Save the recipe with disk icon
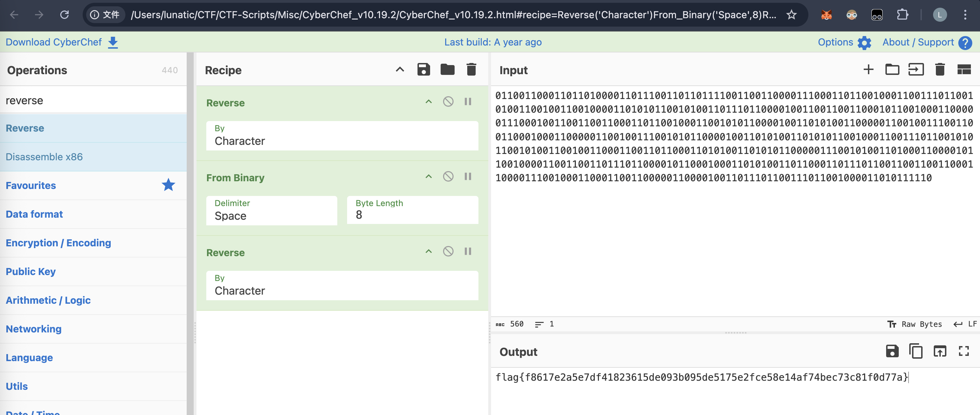 [x=423, y=70]
